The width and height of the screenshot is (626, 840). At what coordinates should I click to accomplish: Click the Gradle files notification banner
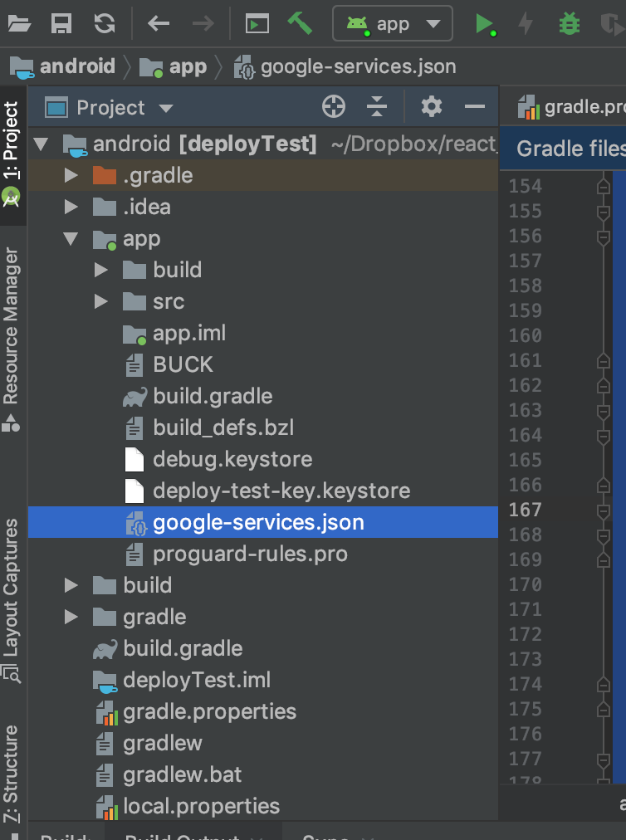pos(563,149)
